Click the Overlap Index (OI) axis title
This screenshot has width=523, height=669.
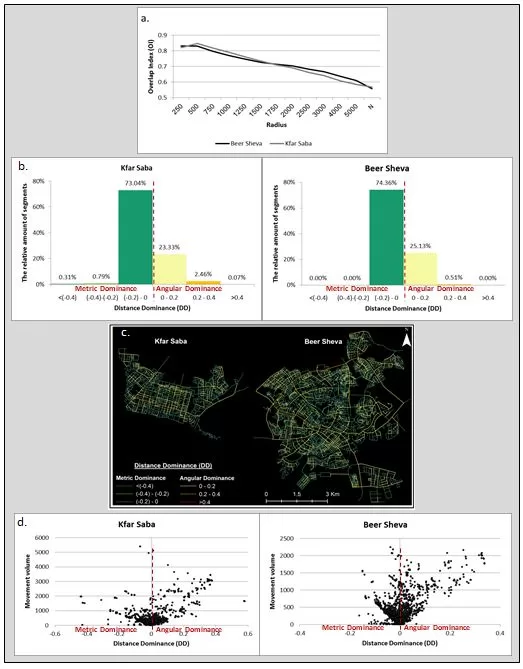click(x=151, y=67)
